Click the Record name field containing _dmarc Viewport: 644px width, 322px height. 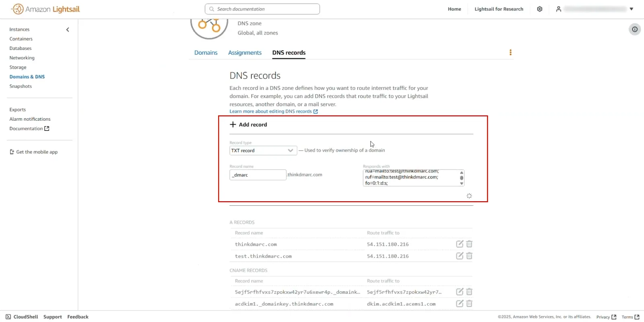coord(258,175)
